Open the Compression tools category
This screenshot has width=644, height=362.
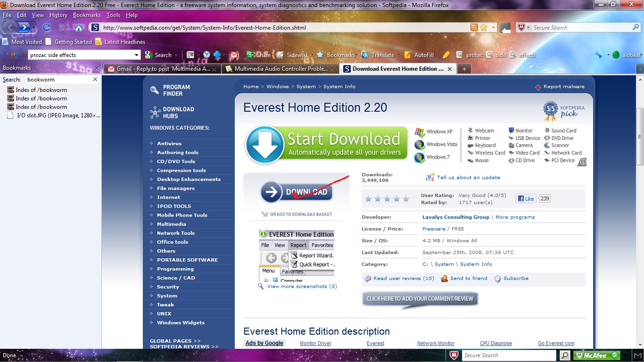(x=182, y=171)
